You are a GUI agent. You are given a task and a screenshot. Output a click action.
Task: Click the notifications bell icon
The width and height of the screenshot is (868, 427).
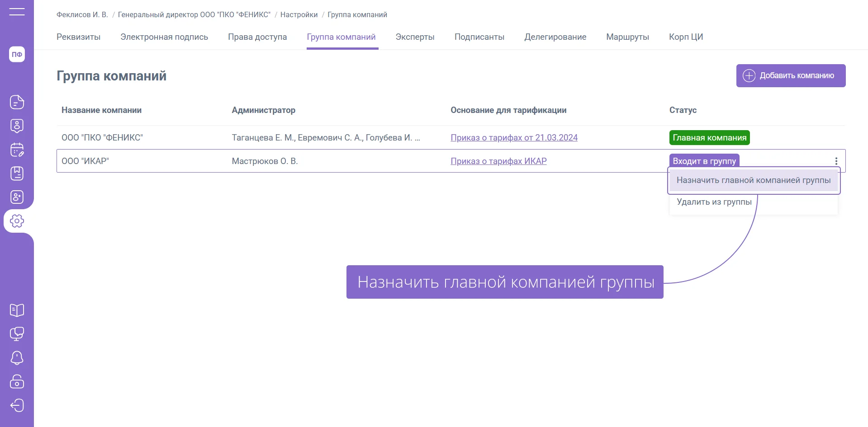(17, 358)
